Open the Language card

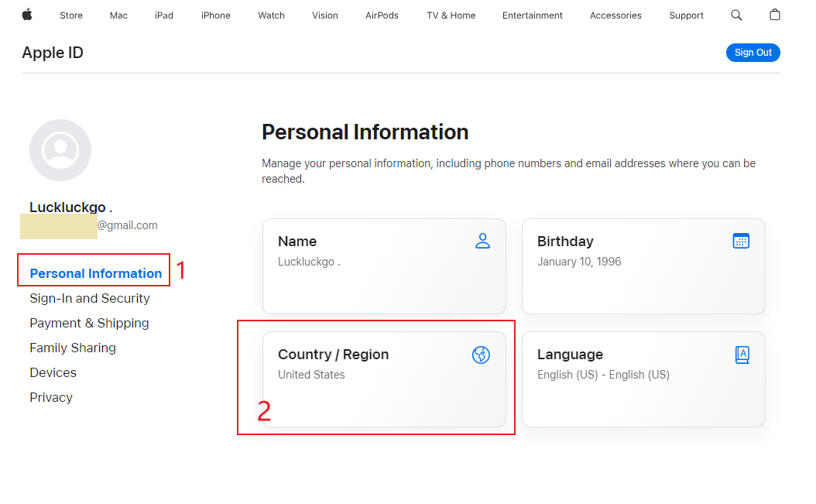click(643, 379)
